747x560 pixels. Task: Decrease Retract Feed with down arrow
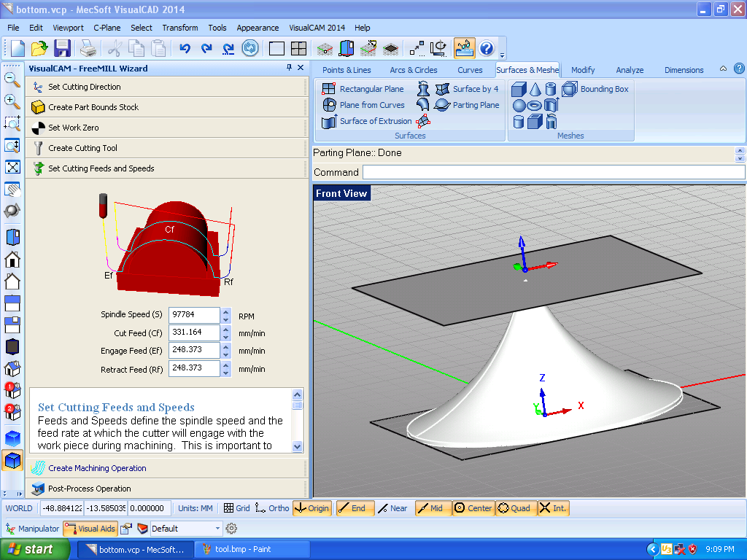[226, 373]
